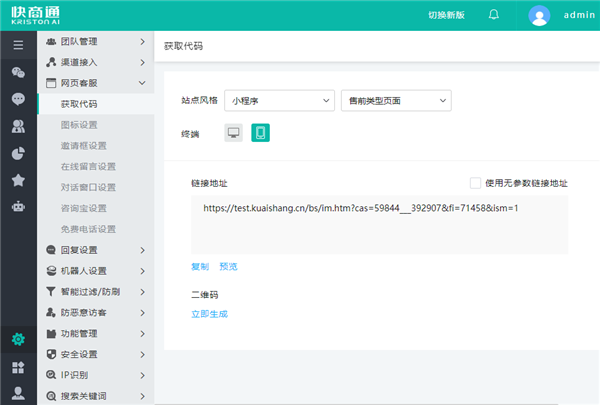The width and height of the screenshot is (600, 405).
Task: Expand the 团队管理 menu
Action: coord(96,41)
